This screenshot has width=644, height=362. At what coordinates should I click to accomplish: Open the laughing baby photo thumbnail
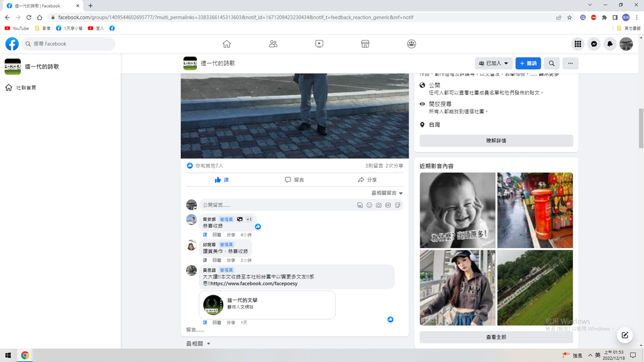click(457, 210)
